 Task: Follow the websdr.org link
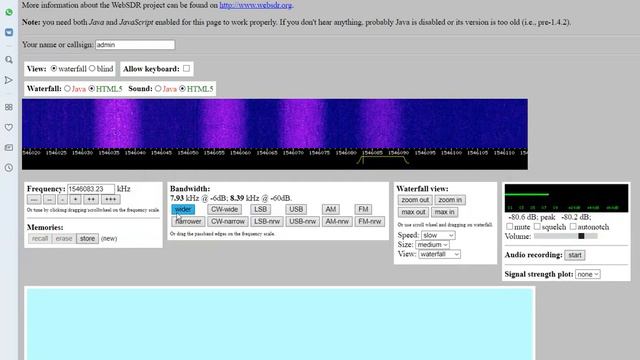click(x=256, y=5)
